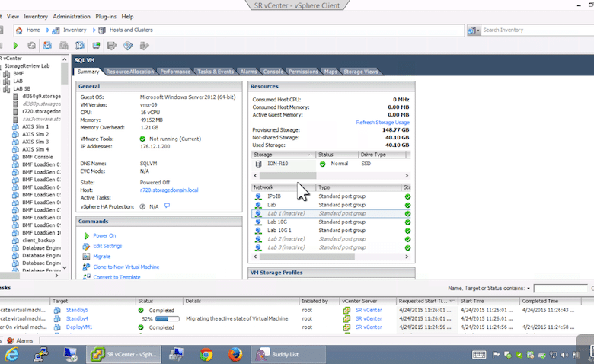
Task: Click the Edit Settings command icon
Action: 86,246
